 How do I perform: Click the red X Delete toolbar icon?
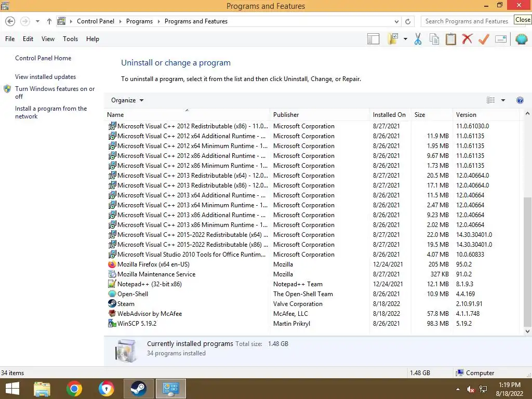[x=467, y=38]
